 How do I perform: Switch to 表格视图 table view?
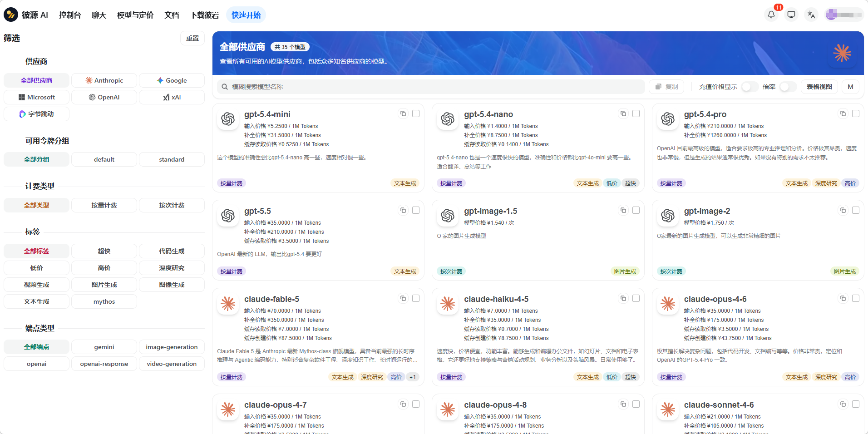coord(819,87)
